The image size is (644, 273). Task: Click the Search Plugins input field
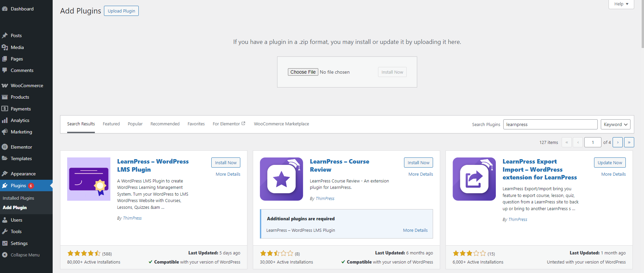click(550, 124)
